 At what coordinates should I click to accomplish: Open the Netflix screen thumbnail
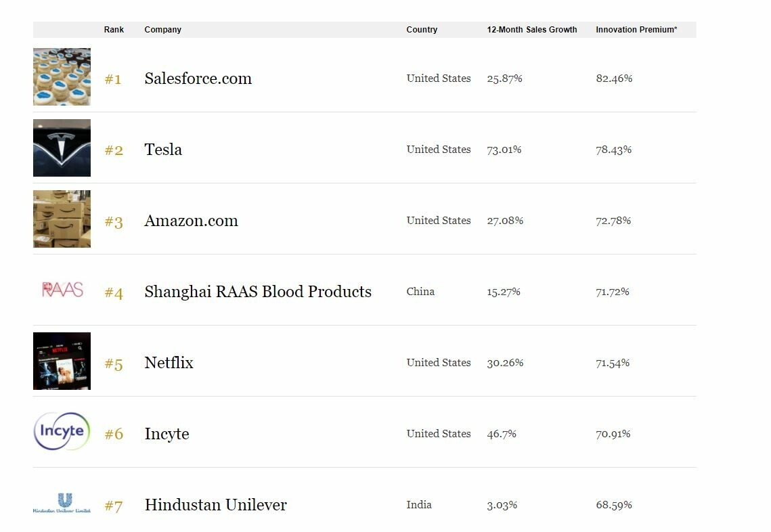point(62,361)
